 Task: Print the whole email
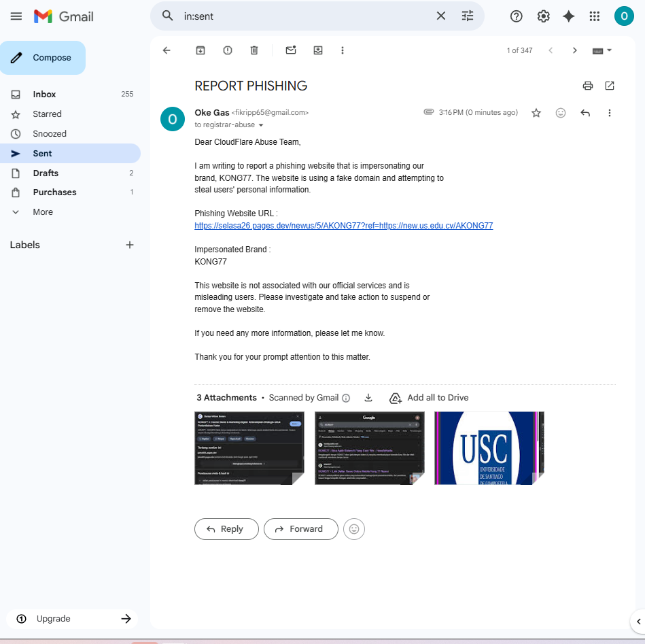point(588,86)
